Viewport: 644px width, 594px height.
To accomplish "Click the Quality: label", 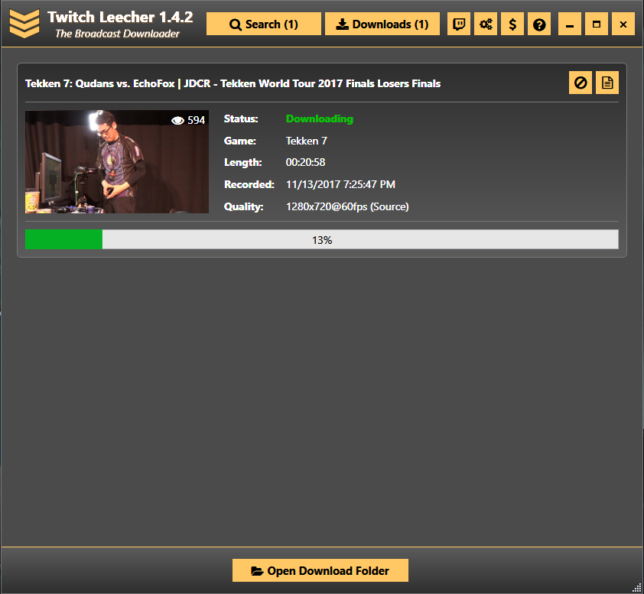I will point(244,207).
